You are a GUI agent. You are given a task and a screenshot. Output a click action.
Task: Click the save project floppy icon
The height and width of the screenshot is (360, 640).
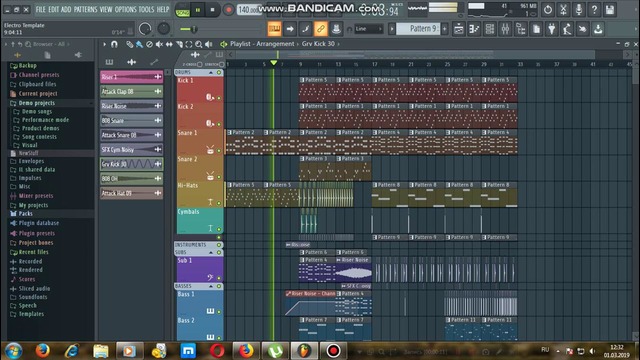point(610,9)
